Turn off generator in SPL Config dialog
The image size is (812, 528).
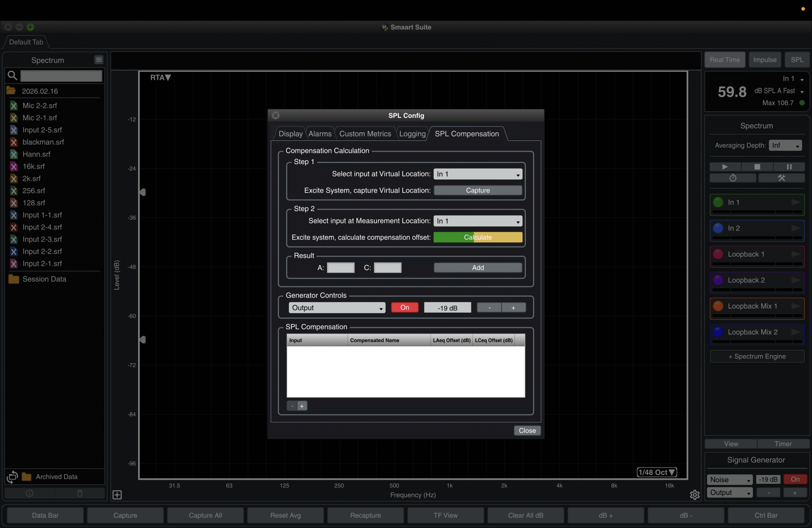pos(405,308)
